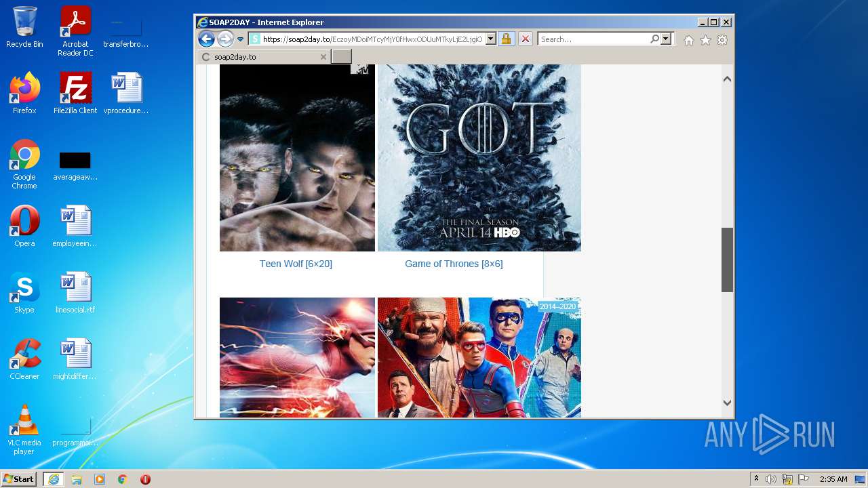Open Windows Media Player taskbar icon
868x488 pixels.
click(x=100, y=479)
